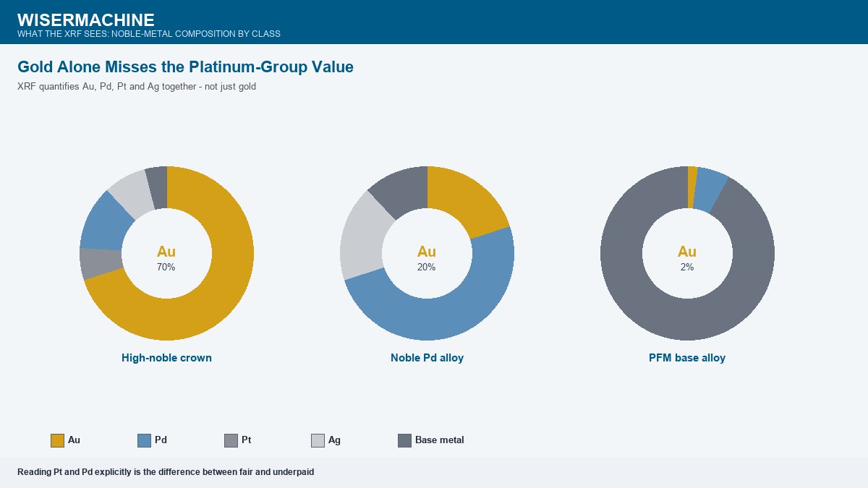Click the 'XRF quantifies Au, Pd, Pt and Ag' line
Image resolution: width=868 pixels, height=488 pixels.
coord(137,87)
